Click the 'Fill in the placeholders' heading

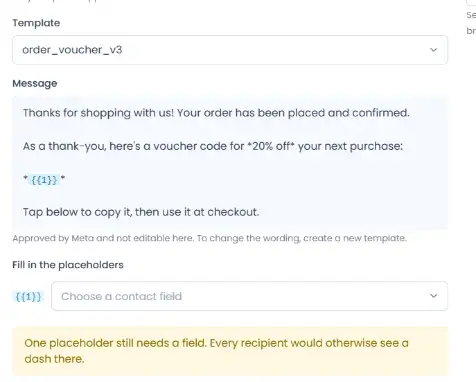tap(68, 265)
